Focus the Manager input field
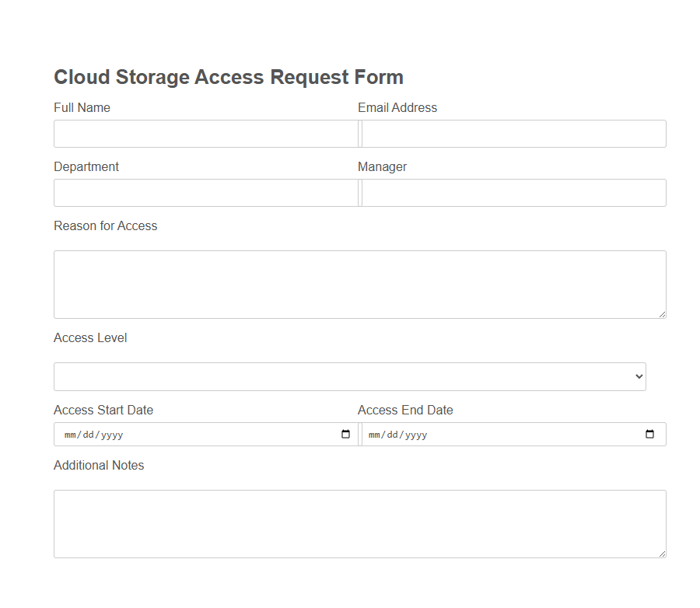Viewport: 700px width, 608px height. tap(513, 193)
